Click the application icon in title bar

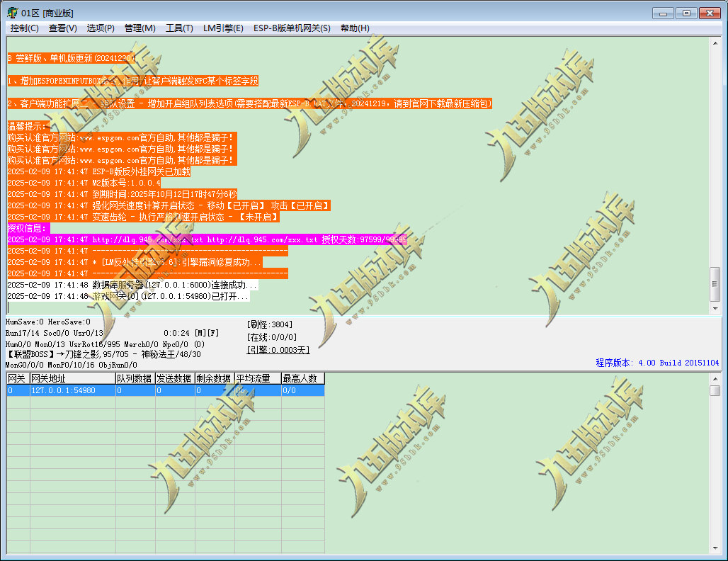[x=13, y=13]
